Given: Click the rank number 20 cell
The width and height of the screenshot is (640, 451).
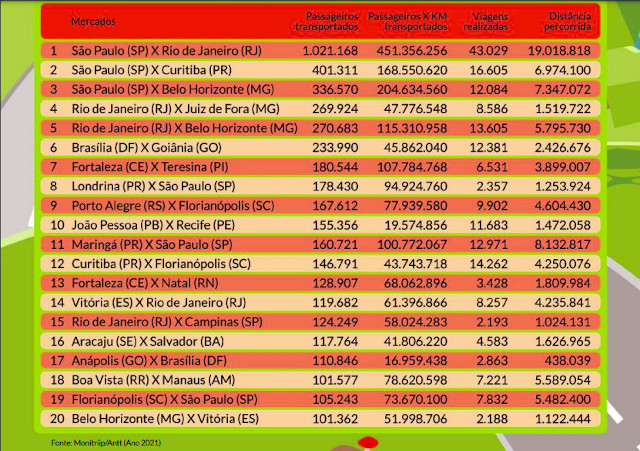Looking at the screenshot, I should click(54, 418).
